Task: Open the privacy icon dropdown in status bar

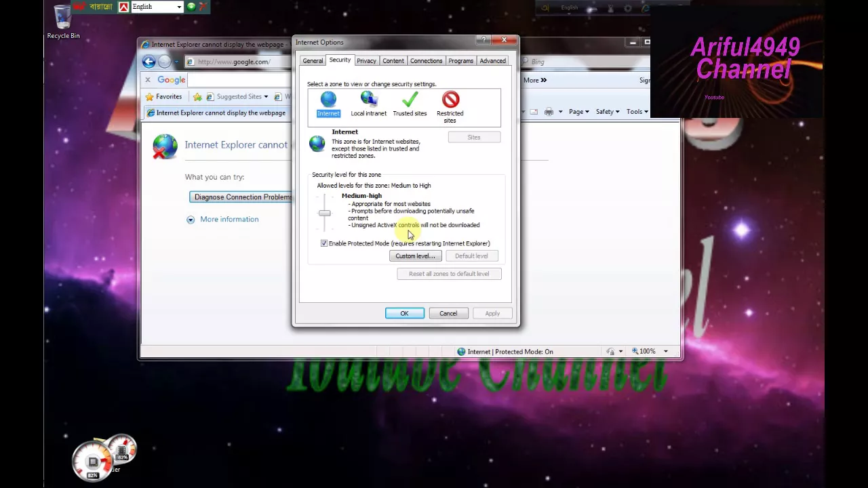Action: coord(620,352)
